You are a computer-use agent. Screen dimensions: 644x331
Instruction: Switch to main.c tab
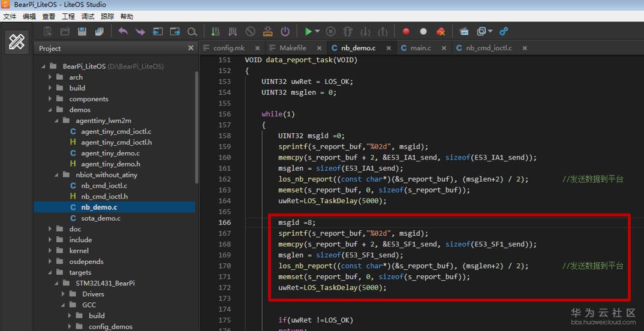(421, 48)
